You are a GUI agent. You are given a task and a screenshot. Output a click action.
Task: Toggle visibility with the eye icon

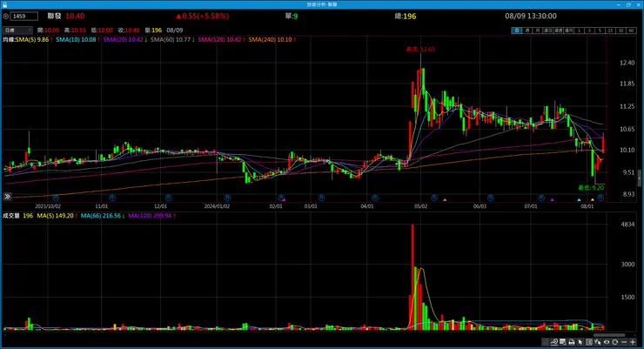pyautogui.click(x=607, y=342)
